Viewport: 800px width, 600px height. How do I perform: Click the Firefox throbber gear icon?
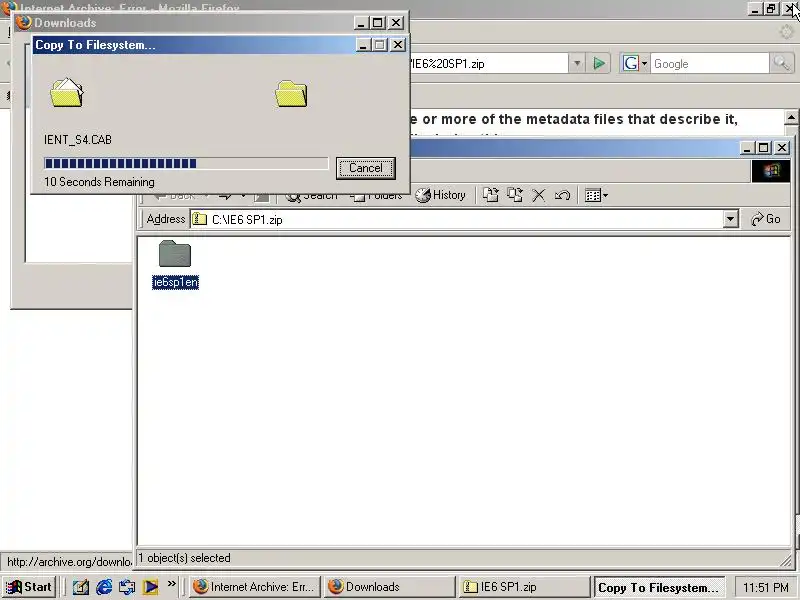click(786, 32)
